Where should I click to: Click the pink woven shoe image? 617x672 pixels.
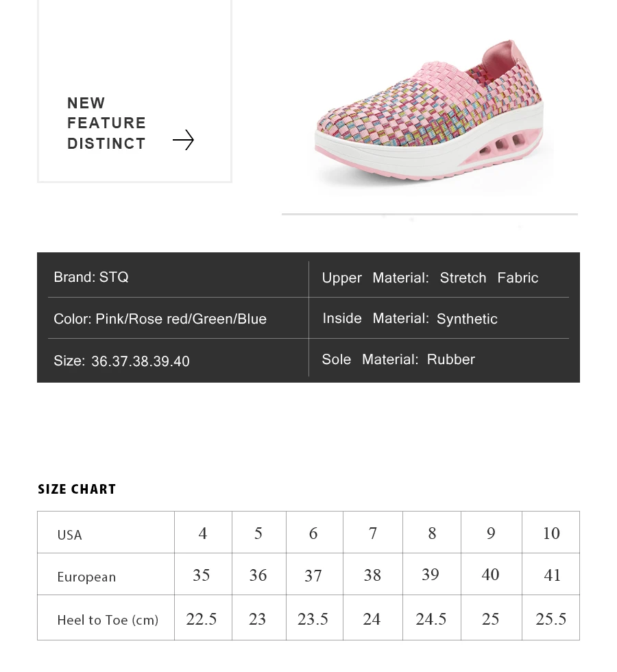[x=429, y=114]
